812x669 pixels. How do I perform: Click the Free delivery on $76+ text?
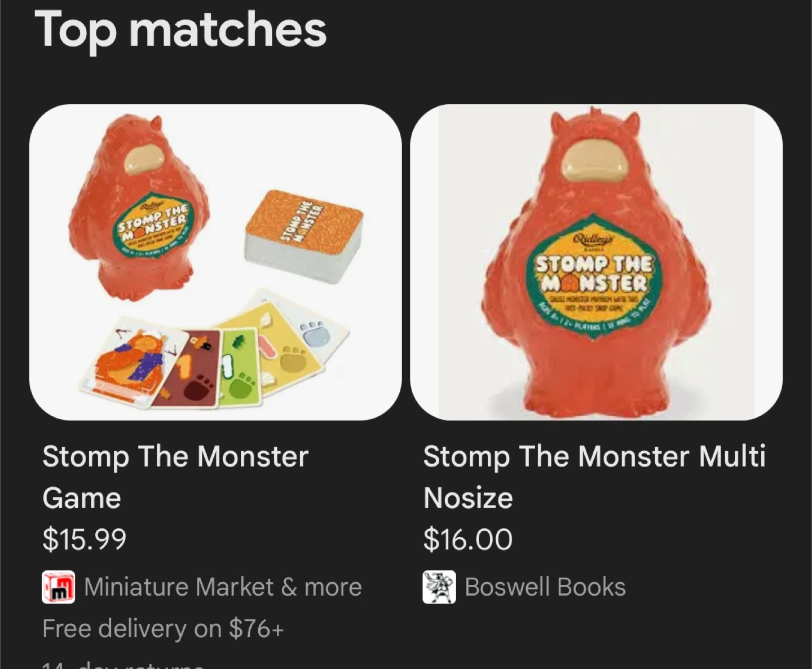163,628
